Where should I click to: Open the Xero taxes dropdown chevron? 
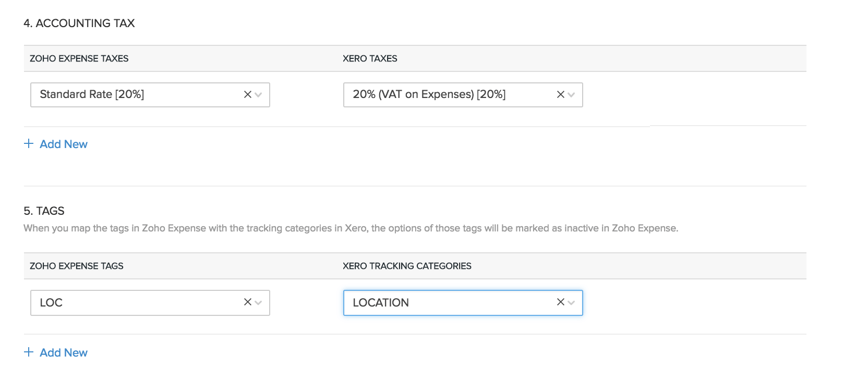pos(571,95)
